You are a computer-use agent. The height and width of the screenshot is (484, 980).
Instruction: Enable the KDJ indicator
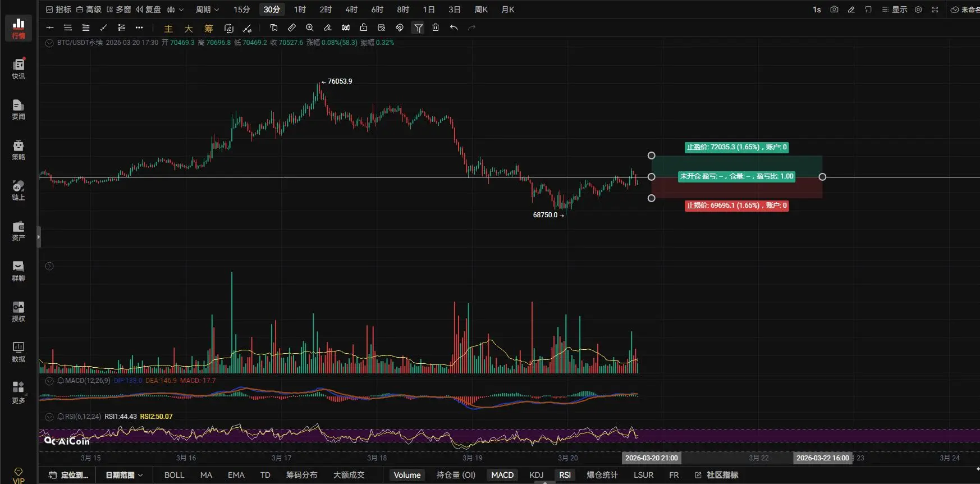(x=536, y=475)
